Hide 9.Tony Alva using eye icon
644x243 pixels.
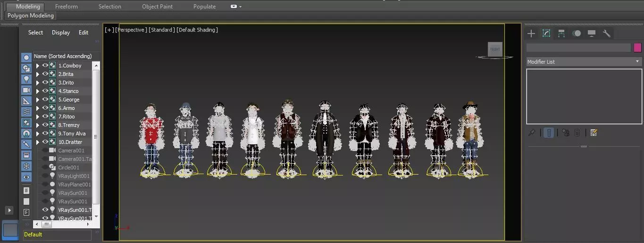[x=45, y=134]
